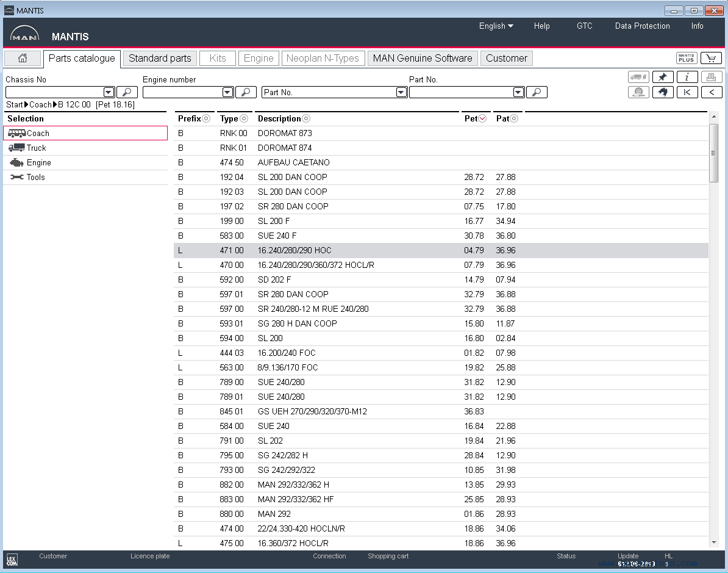
Task: Expand the Chassis No dropdown
Action: [x=109, y=92]
